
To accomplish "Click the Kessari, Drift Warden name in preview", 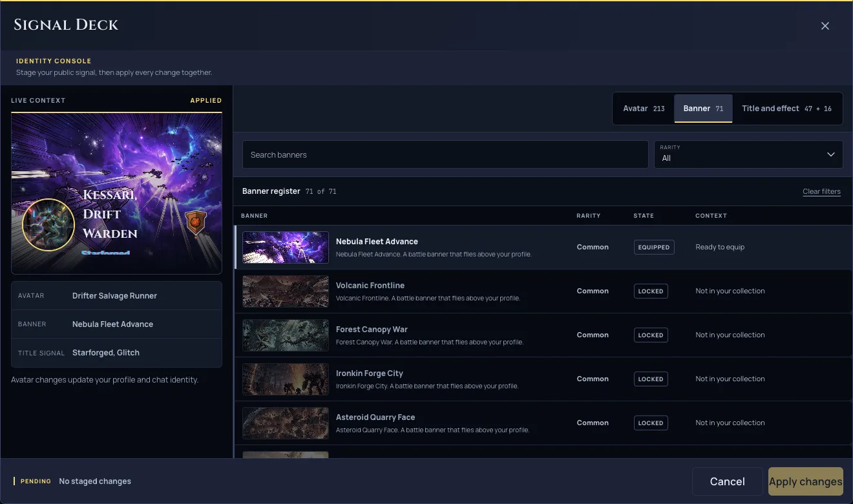I will coord(110,214).
